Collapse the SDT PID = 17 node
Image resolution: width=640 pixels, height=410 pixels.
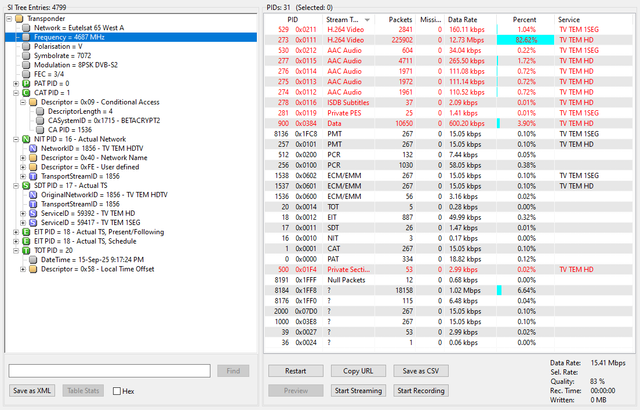pos(16,186)
